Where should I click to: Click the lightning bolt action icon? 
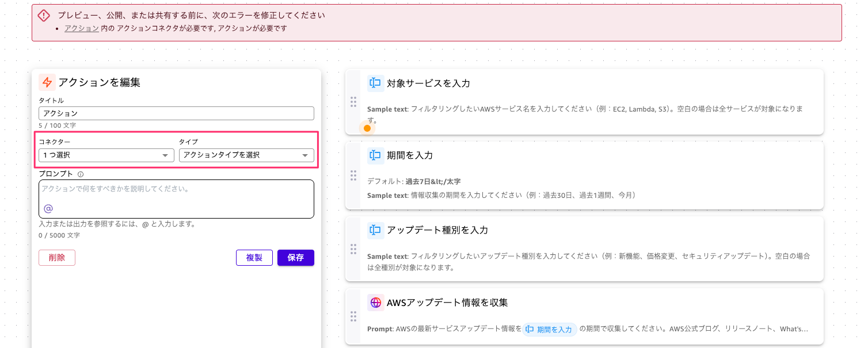point(47,82)
